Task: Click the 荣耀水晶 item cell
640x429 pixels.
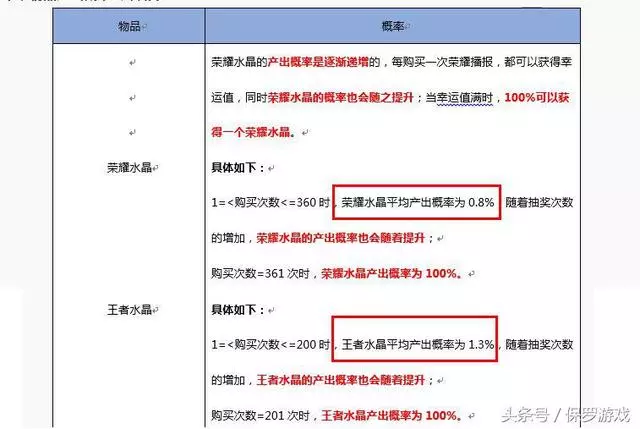Action: 129,167
